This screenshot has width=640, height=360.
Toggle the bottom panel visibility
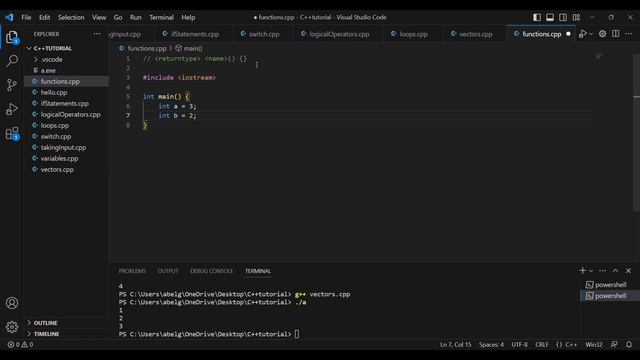pyautogui.click(x=550, y=17)
